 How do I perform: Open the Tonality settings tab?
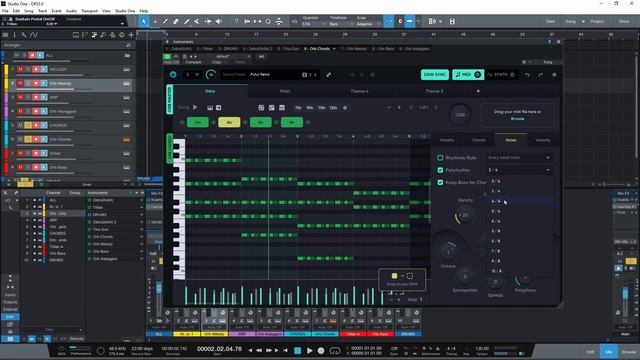click(x=447, y=140)
